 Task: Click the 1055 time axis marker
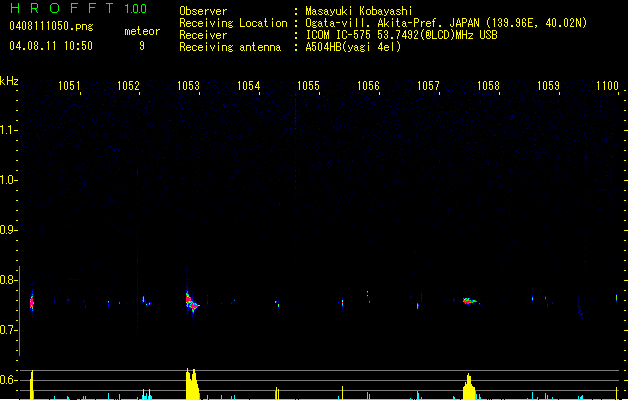point(308,86)
